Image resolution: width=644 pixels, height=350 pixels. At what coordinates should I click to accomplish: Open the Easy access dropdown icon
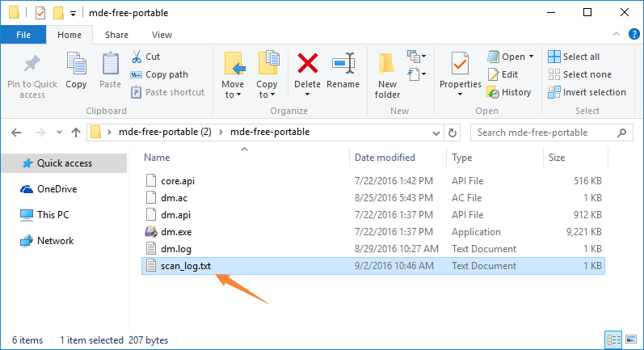[416, 74]
